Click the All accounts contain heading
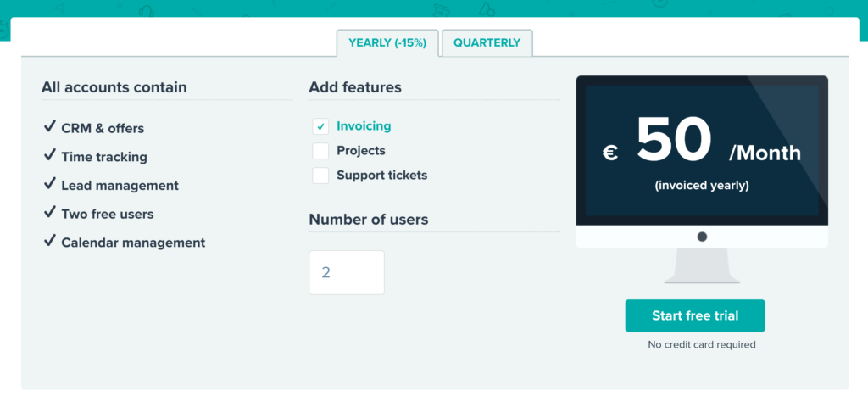Viewport: 868px width, 407px height. pyautogui.click(x=114, y=87)
